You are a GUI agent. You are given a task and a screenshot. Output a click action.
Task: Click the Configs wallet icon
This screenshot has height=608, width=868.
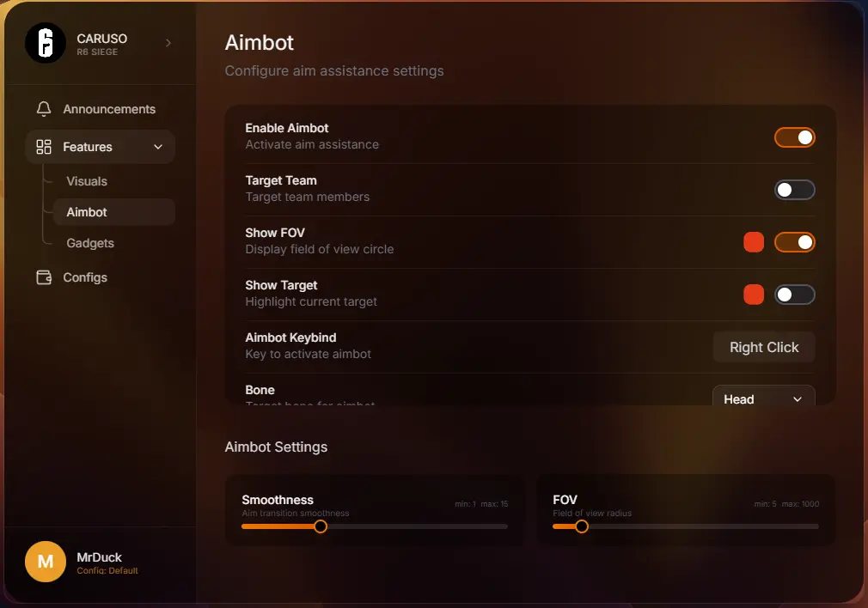44,277
